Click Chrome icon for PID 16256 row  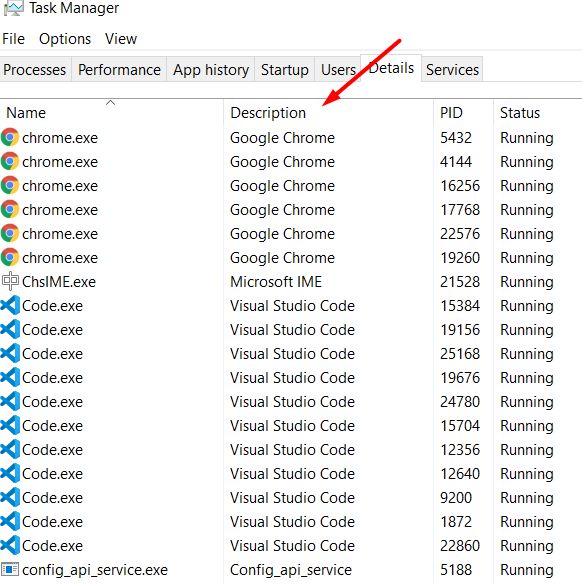pyautogui.click(x=10, y=185)
